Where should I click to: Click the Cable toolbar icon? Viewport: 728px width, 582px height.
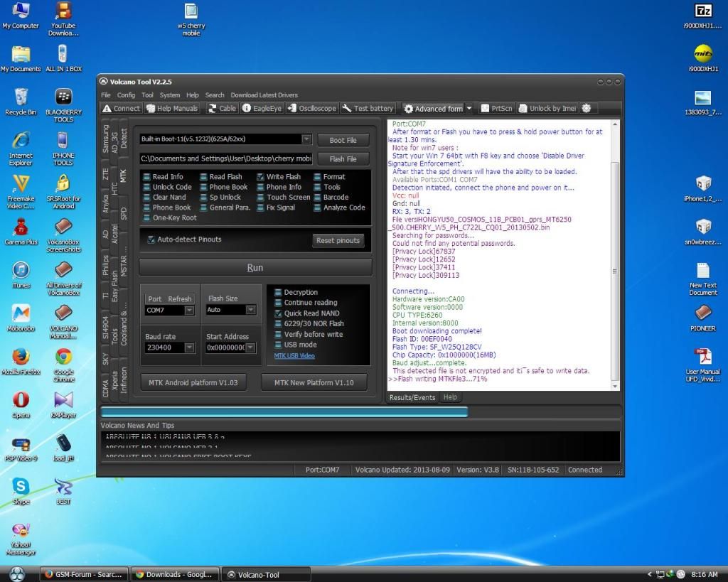point(222,109)
